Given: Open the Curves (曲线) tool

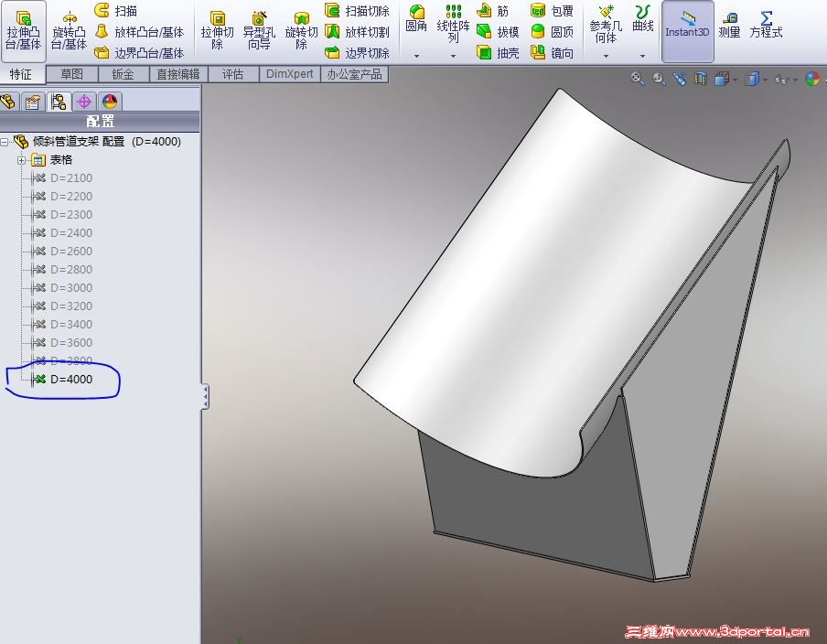Looking at the screenshot, I should pyautogui.click(x=642, y=19).
